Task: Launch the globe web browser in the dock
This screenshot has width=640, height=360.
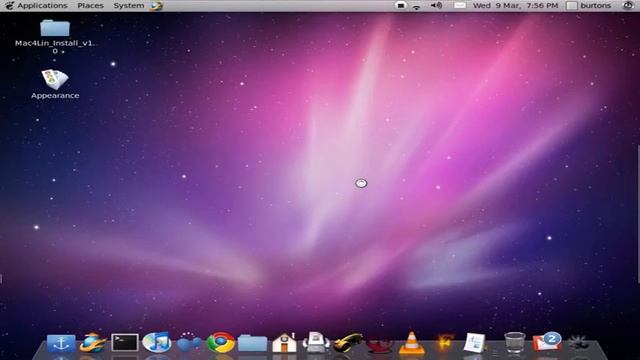Action: click(x=93, y=342)
